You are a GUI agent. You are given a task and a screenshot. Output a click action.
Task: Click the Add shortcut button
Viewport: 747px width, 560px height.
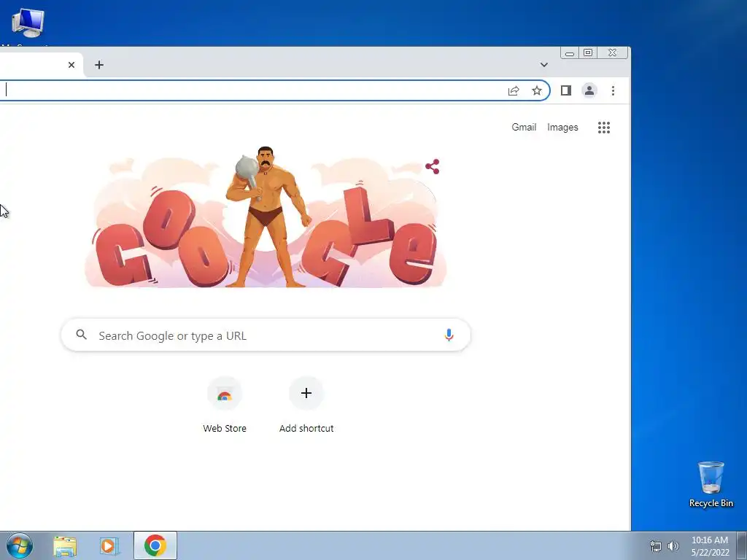(306, 405)
